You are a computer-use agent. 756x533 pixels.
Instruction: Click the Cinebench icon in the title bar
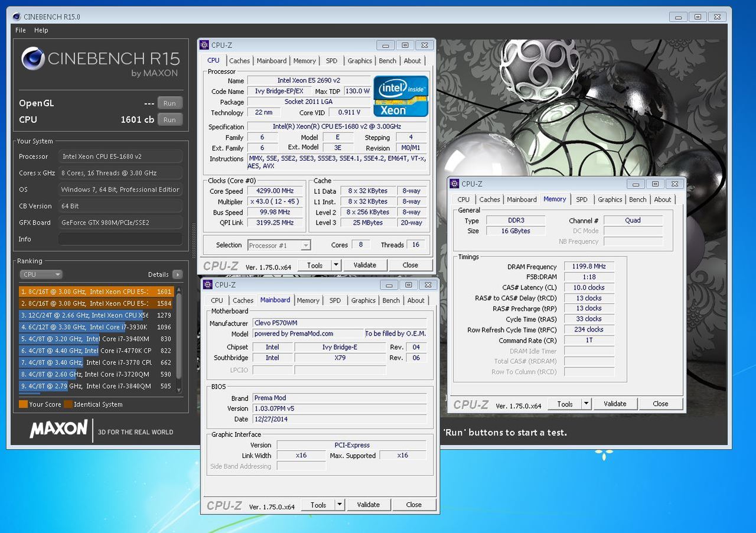[x=15, y=17]
